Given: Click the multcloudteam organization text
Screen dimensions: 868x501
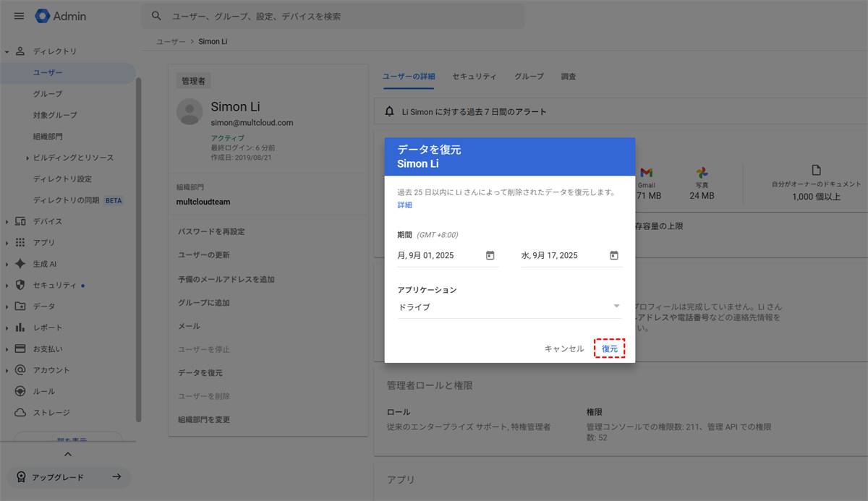Looking at the screenshot, I should [203, 202].
